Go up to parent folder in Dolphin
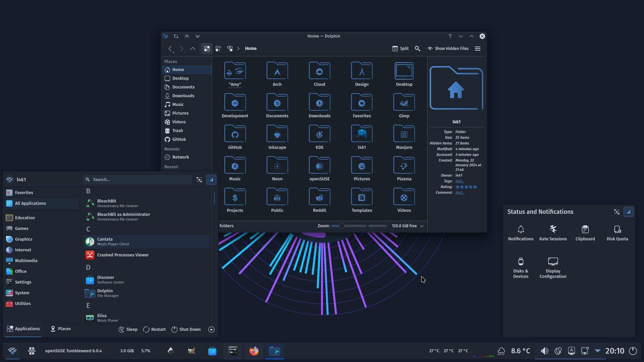The image size is (644, 362). coord(193,49)
